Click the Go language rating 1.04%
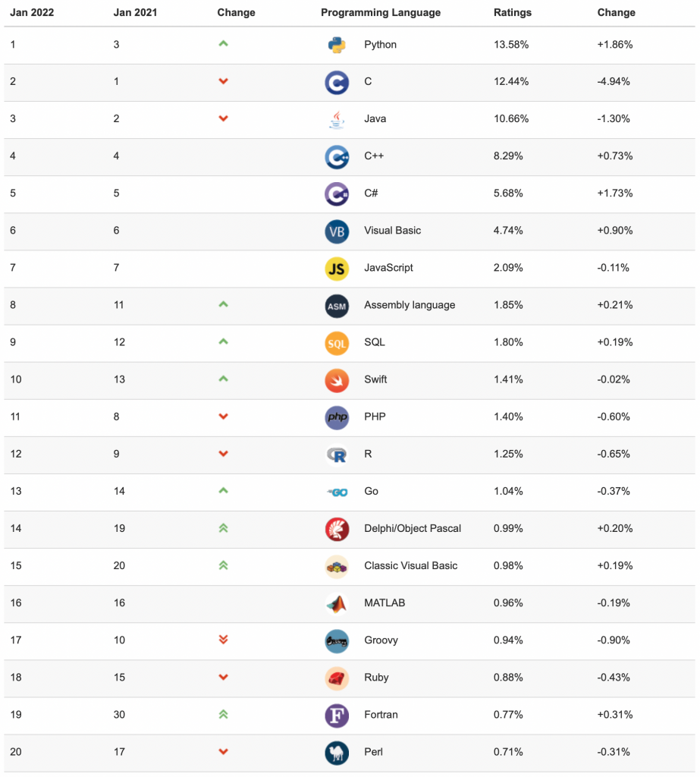This screenshot has width=700, height=777. pyautogui.click(x=508, y=491)
